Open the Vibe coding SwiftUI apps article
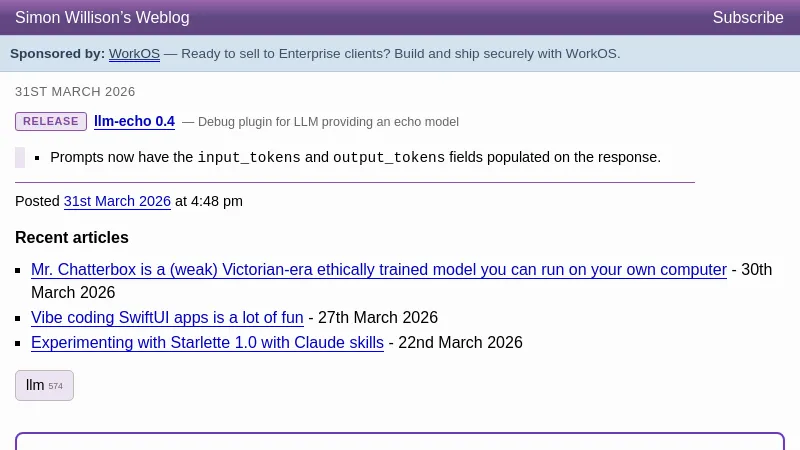Screen dimensions: 800x450 tap(167, 318)
